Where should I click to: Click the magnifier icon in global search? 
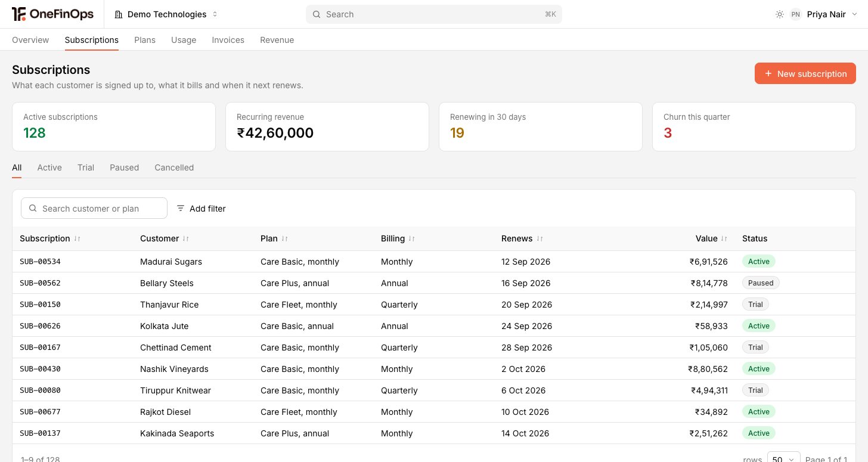tap(317, 14)
